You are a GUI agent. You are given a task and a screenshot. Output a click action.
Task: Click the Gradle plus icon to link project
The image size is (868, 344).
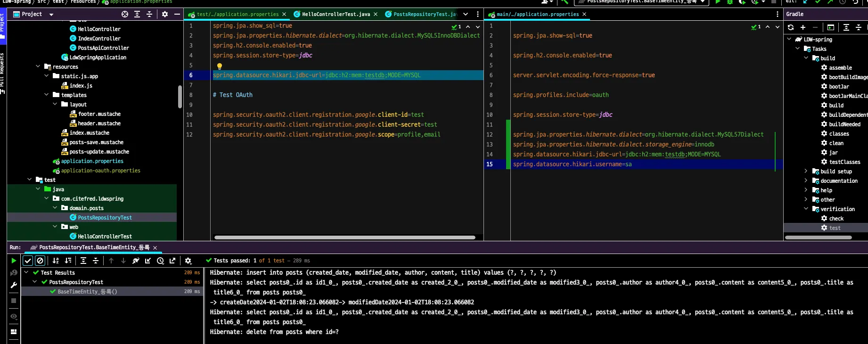point(803,27)
